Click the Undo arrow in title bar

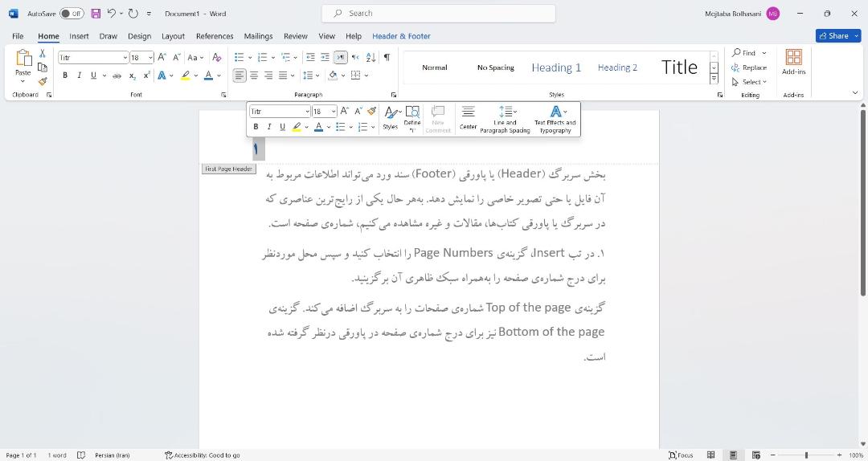point(112,14)
